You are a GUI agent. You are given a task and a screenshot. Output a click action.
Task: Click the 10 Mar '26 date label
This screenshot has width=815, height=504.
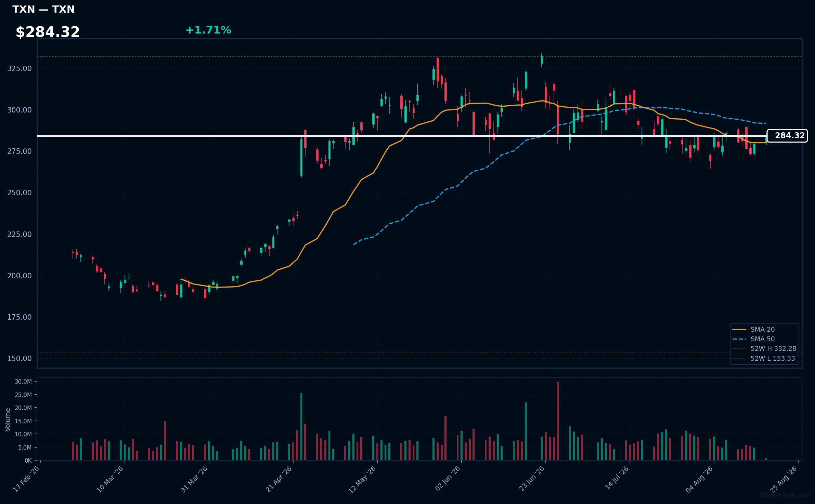coord(110,479)
